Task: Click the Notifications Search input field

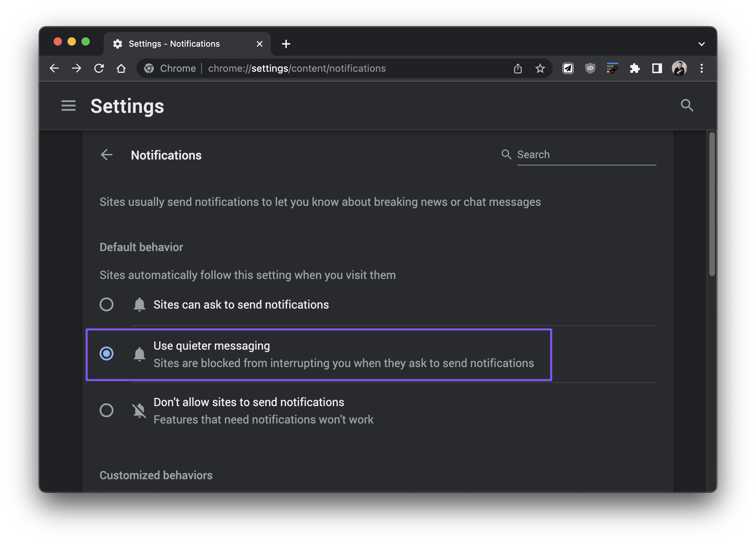Action: pos(586,155)
